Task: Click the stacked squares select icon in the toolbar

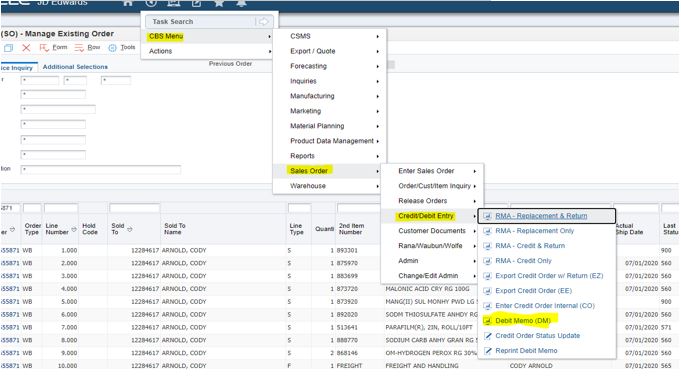Action: tap(8, 48)
